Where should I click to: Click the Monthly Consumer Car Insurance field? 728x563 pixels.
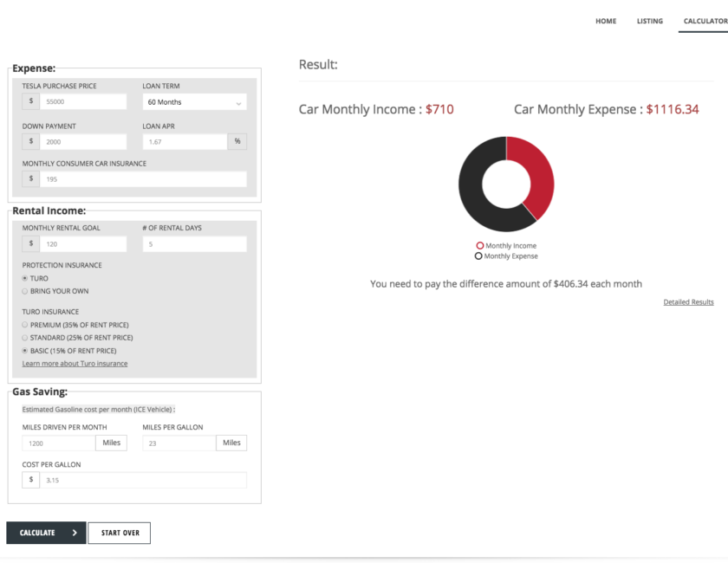[x=143, y=179]
